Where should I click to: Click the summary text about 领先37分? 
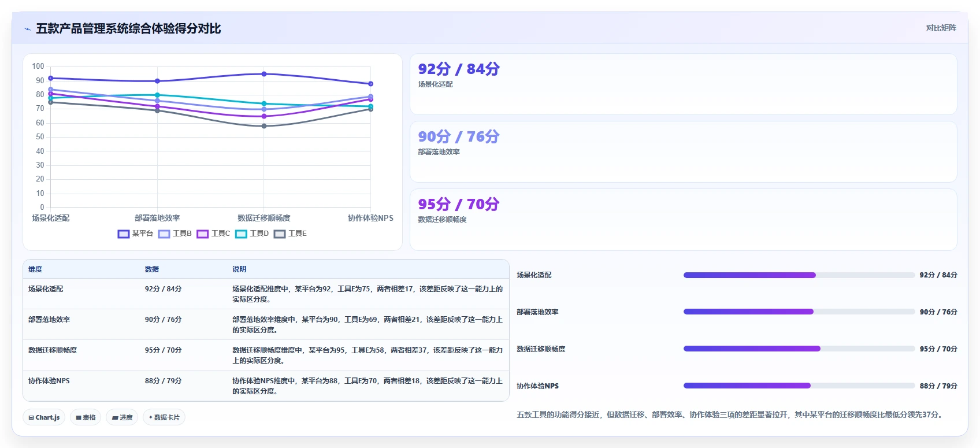(x=730, y=415)
